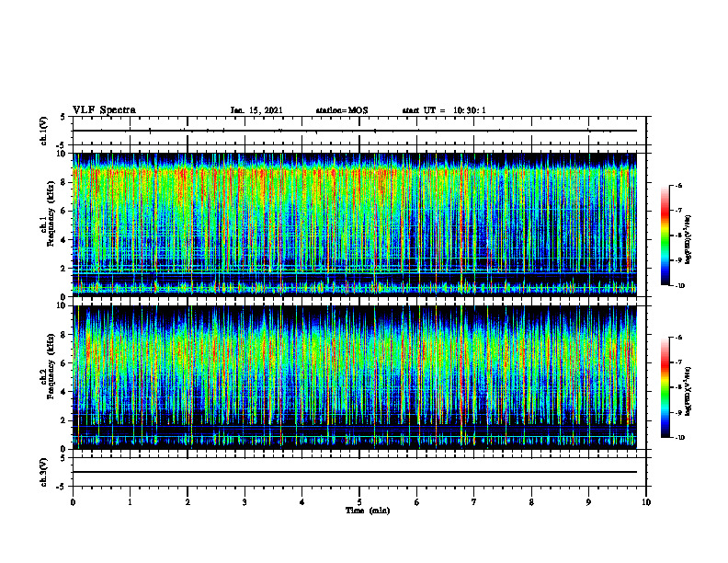Click the -10 tick on ch.2 colorbar
This screenshot has width=728, height=563.
coord(679,438)
